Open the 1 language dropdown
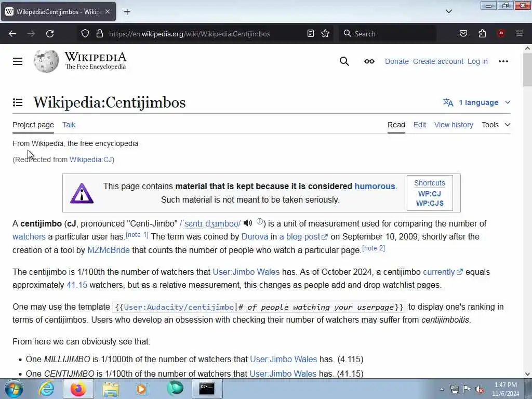The height and width of the screenshot is (399, 532). coord(477,102)
